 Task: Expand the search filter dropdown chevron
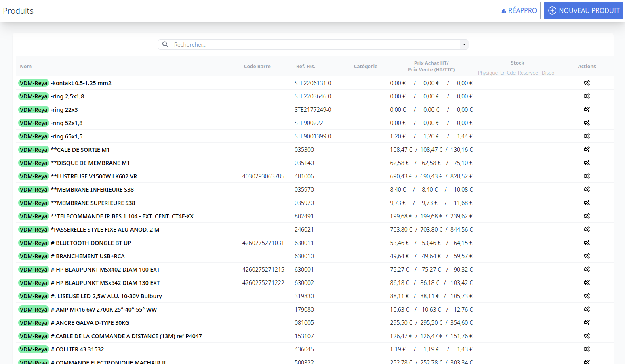(x=464, y=44)
